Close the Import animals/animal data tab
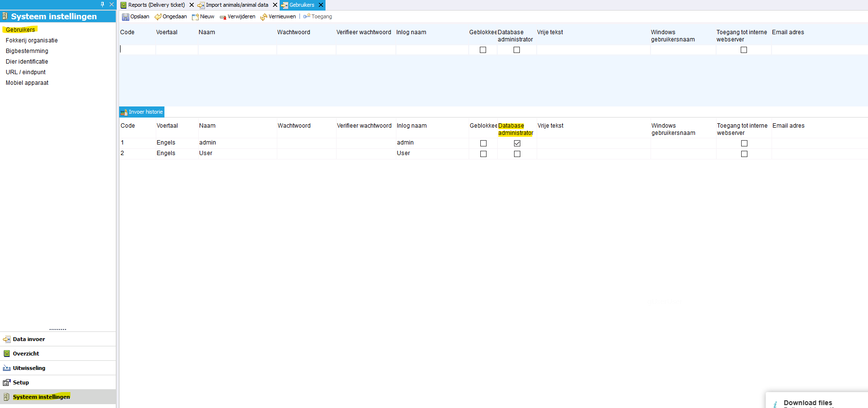Screen dimensions: 868x408 tap(275, 5)
